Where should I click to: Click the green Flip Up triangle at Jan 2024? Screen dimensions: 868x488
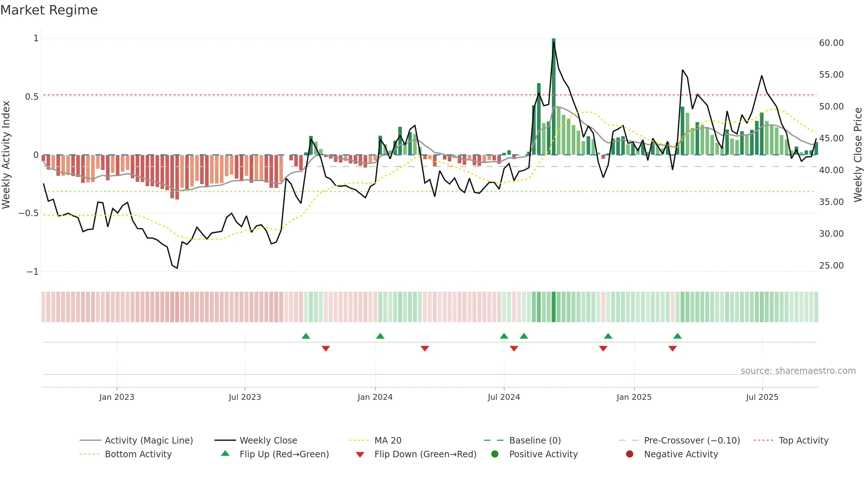point(380,336)
